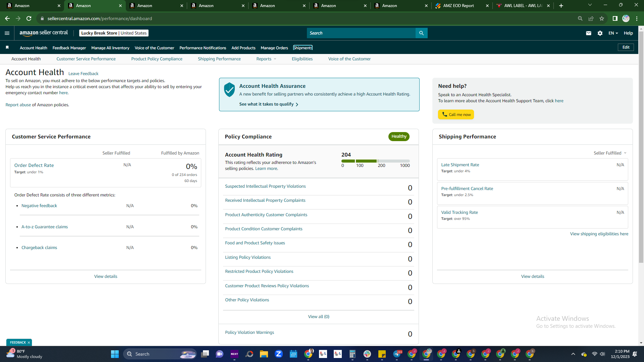Click View all (0) policy link
The height and width of the screenshot is (362, 644).
[319, 317]
